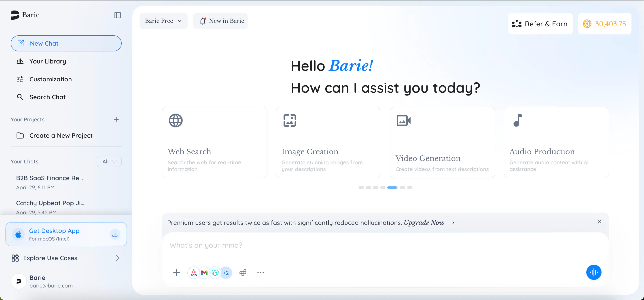Add a project using the Your Projects plus icon
This screenshot has height=300, width=644.
coord(116,120)
